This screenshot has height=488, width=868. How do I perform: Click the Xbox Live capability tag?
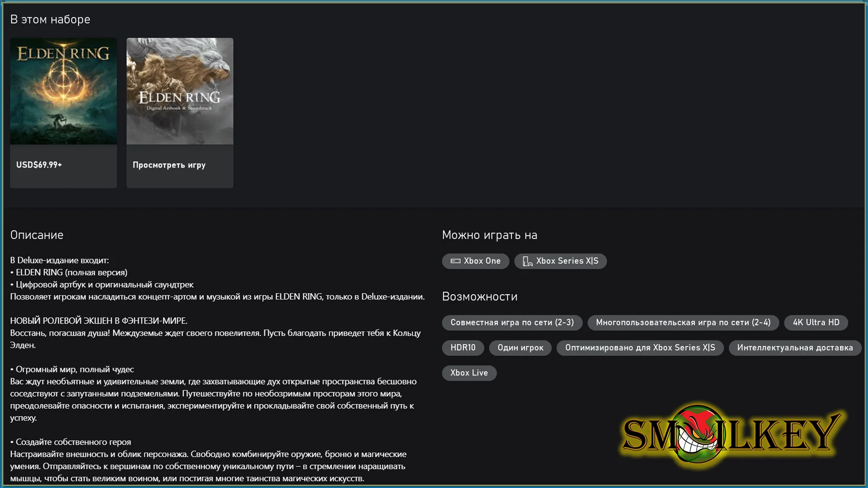469,373
